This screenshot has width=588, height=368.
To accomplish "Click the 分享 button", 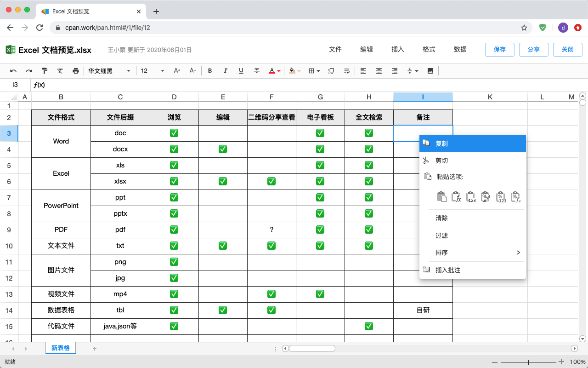I will (534, 49).
